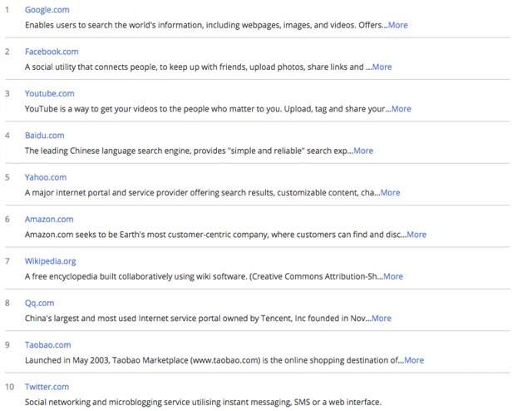Image resolution: width=532 pixels, height=411 pixels.
Task: Show More of Taobao.com description
Action: pos(414,360)
